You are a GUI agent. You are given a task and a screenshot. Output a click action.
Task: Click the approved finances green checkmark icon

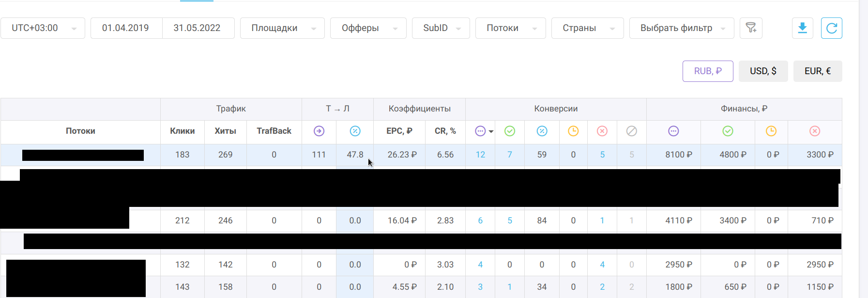tap(727, 131)
